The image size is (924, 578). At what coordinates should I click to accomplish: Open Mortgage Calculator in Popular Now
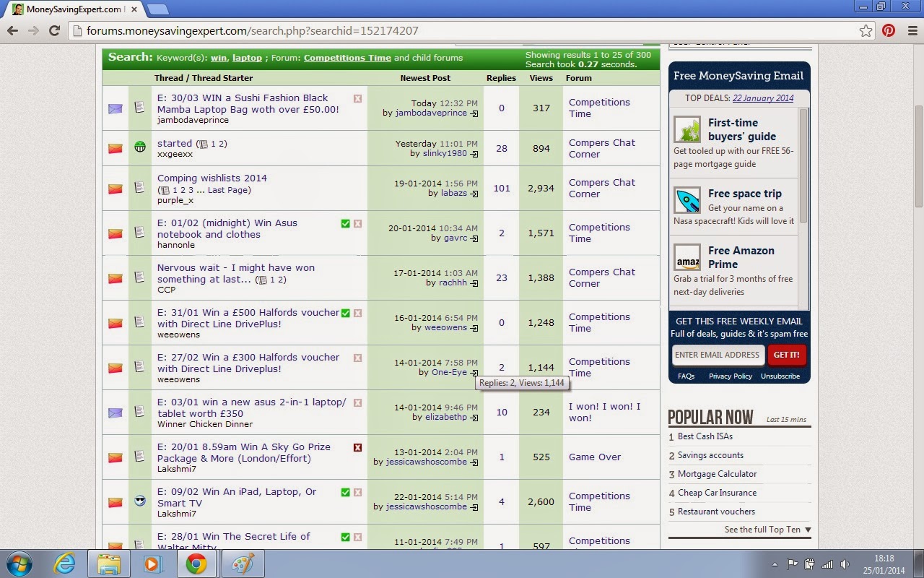click(x=717, y=474)
